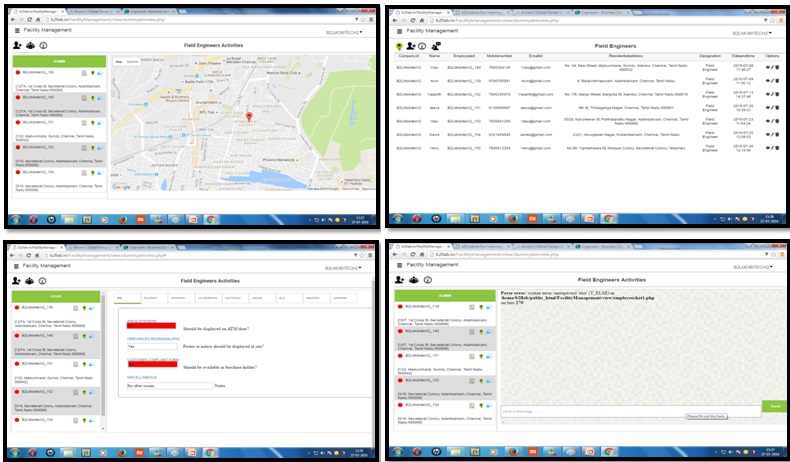This screenshot has height=462, width=790.
Task: Click the info circle icon on the map view page
Action: [42, 46]
